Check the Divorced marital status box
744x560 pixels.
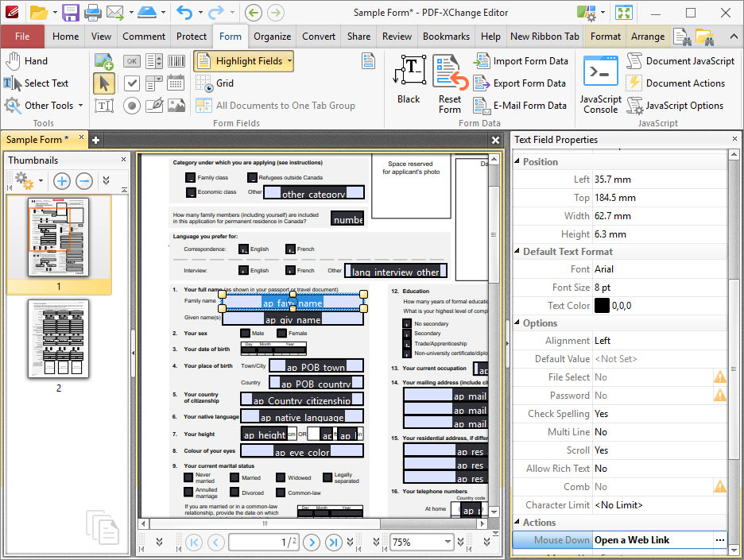(234, 492)
